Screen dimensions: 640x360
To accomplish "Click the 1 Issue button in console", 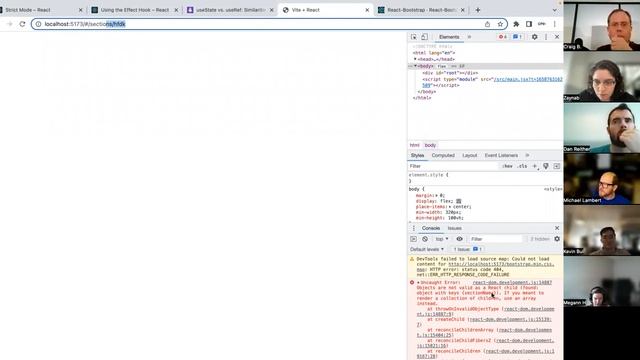I will pyautogui.click(x=468, y=249).
